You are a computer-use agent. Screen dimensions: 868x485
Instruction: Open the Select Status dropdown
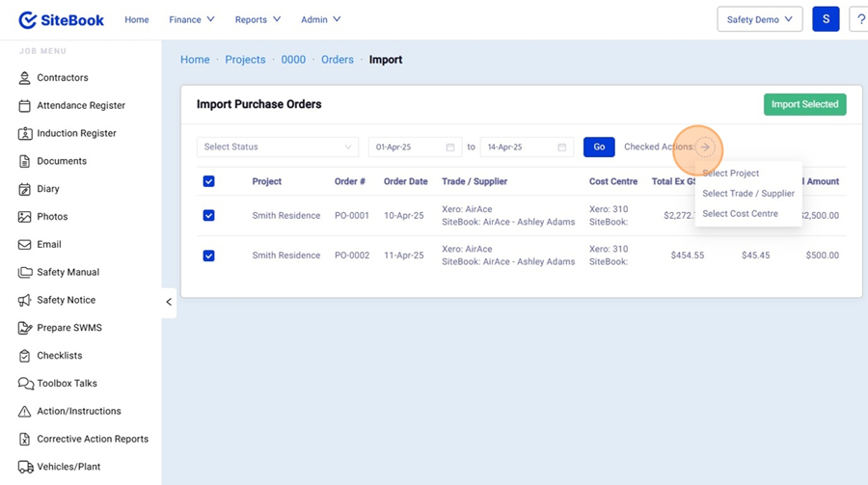(x=278, y=148)
